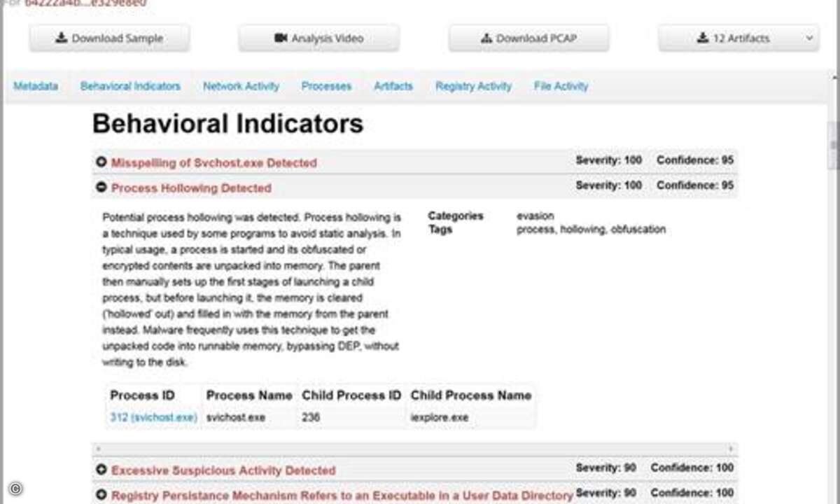Click the copyright icon in the corner
840x504 pixels.
(x=15, y=488)
